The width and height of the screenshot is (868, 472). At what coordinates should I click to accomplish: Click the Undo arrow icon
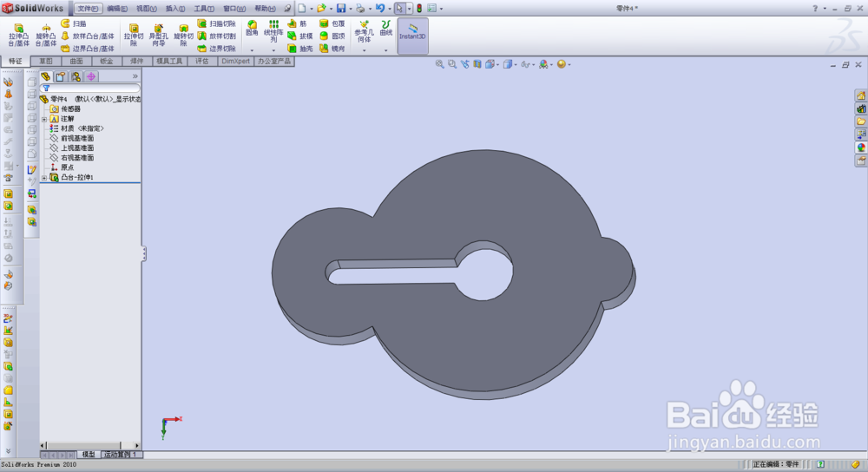click(x=380, y=9)
